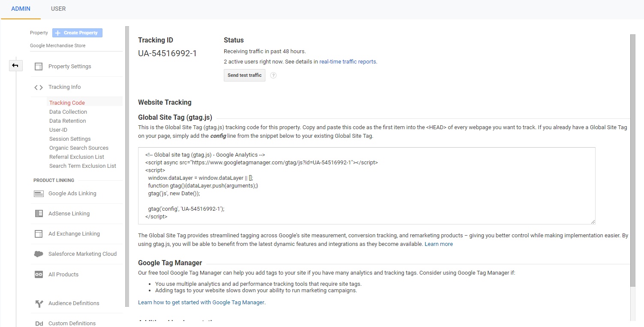
Task: Click the Property Settings layout icon
Action: [39, 67]
